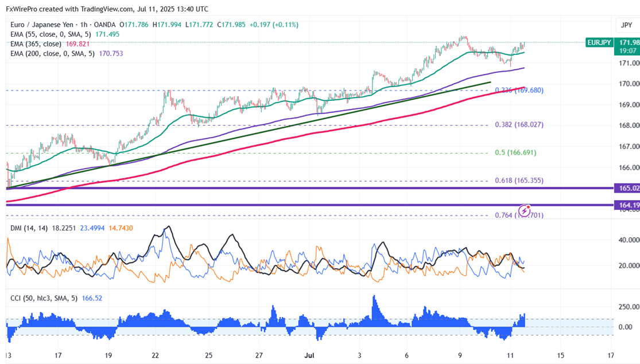Image resolution: width=640 pixels, height=364 pixels.
Task: Select the EMA (55, close, 0, SMA, 5) legend
Action: click(51, 34)
